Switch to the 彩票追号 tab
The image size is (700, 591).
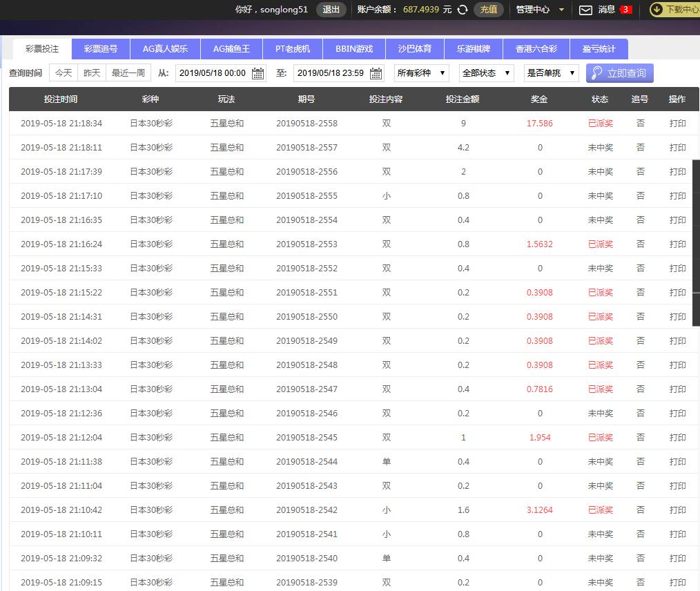coord(101,49)
